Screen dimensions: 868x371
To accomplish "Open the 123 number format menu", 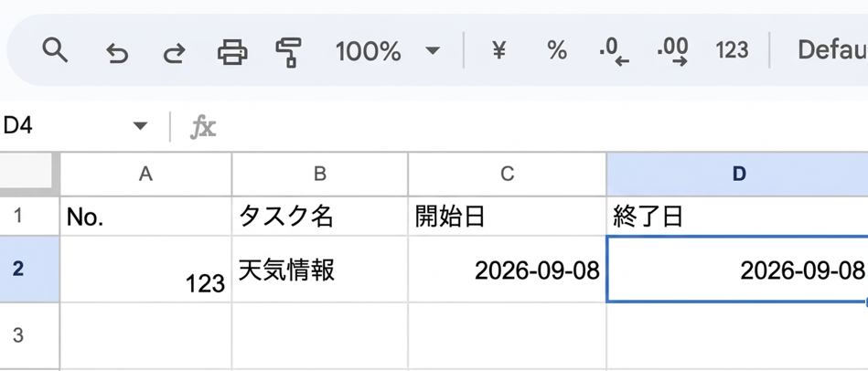I will 732,51.
